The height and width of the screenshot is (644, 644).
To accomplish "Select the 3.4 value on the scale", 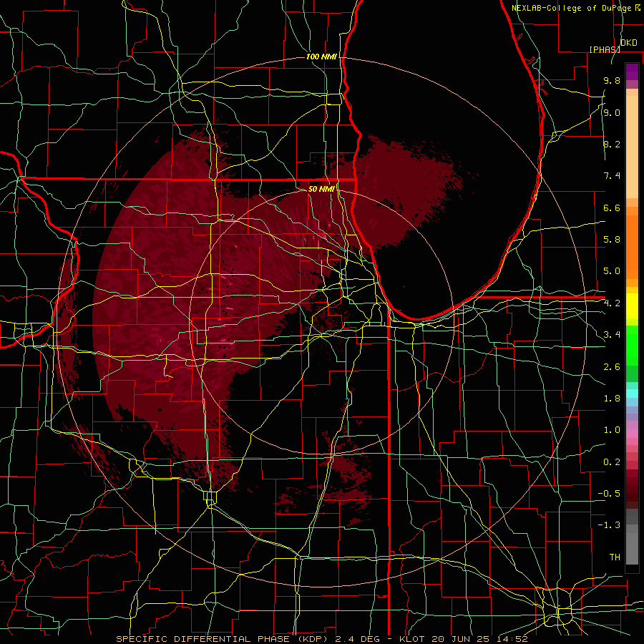I will coord(612,335).
